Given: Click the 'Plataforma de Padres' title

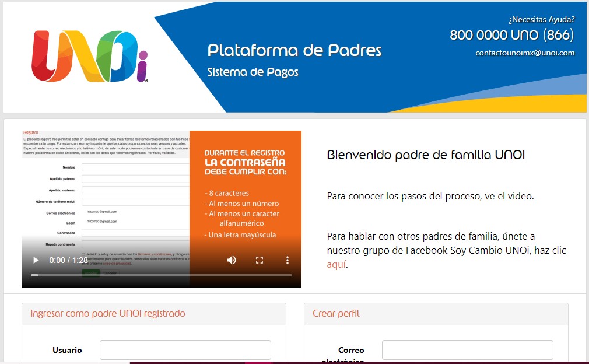Looking at the screenshot, I should click(x=294, y=50).
